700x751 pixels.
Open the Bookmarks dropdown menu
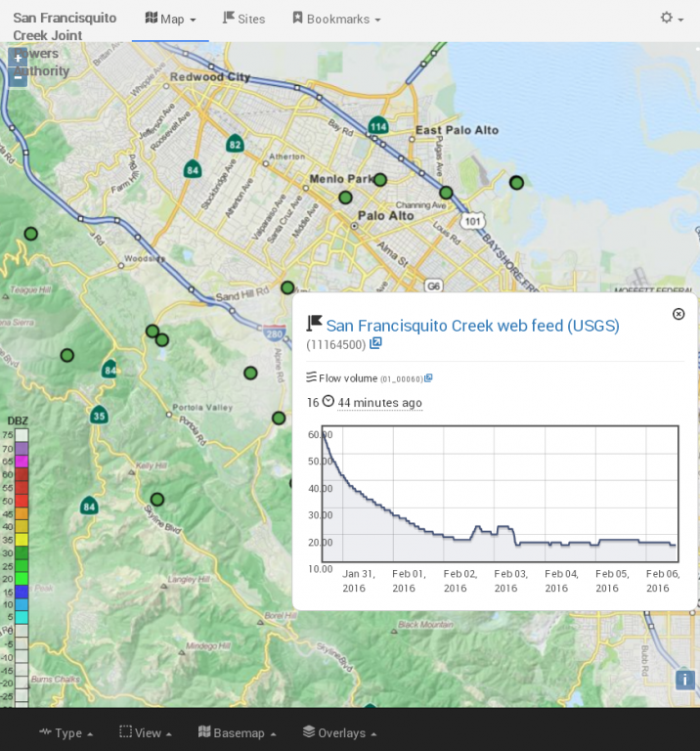pyautogui.click(x=336, y=19)
